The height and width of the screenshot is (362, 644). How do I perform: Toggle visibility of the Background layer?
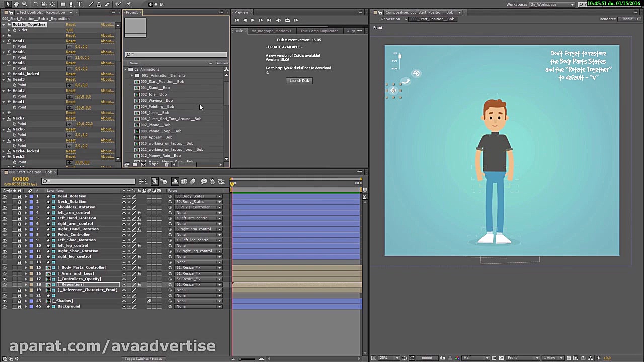[x=5, y=306]
